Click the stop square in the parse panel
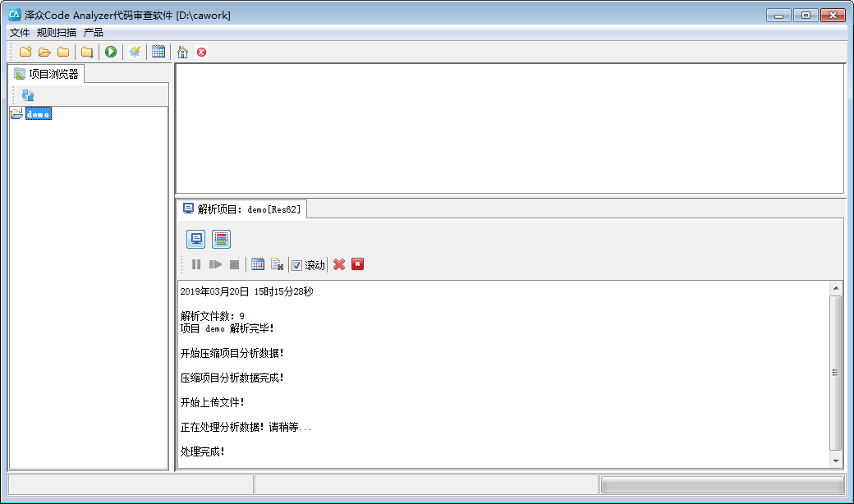Image resolution: width=854 pixels, height=504 pixels. click(234, 264)
